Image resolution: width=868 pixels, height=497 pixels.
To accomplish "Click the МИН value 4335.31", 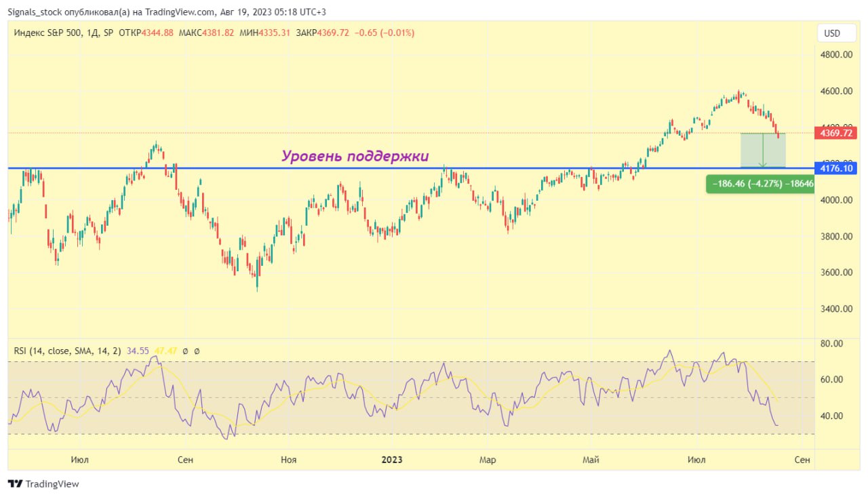I will tap(274, 33).
